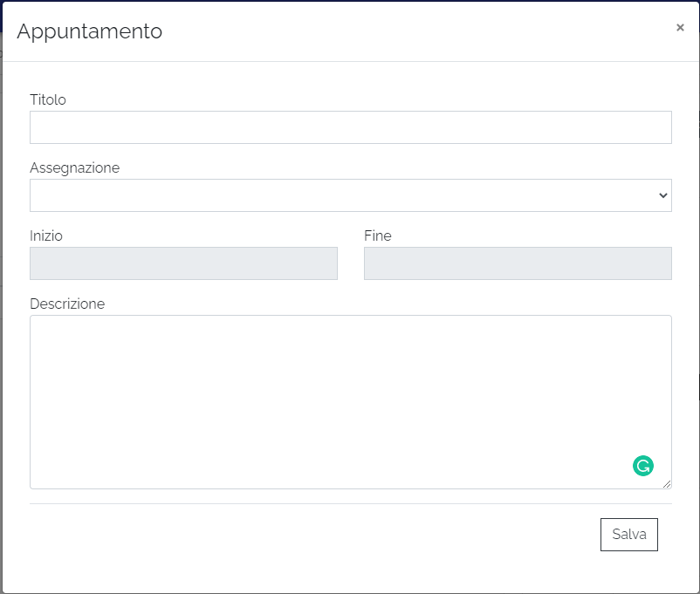This screenshot has width=700, height=594.
Task: Click the Titolo field label
Action: click(48, 99)
